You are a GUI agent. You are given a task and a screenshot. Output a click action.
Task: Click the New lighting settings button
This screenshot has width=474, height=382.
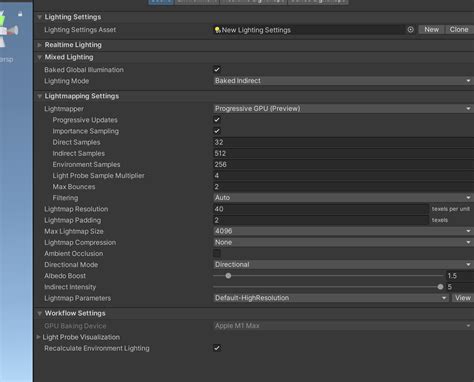431,30
